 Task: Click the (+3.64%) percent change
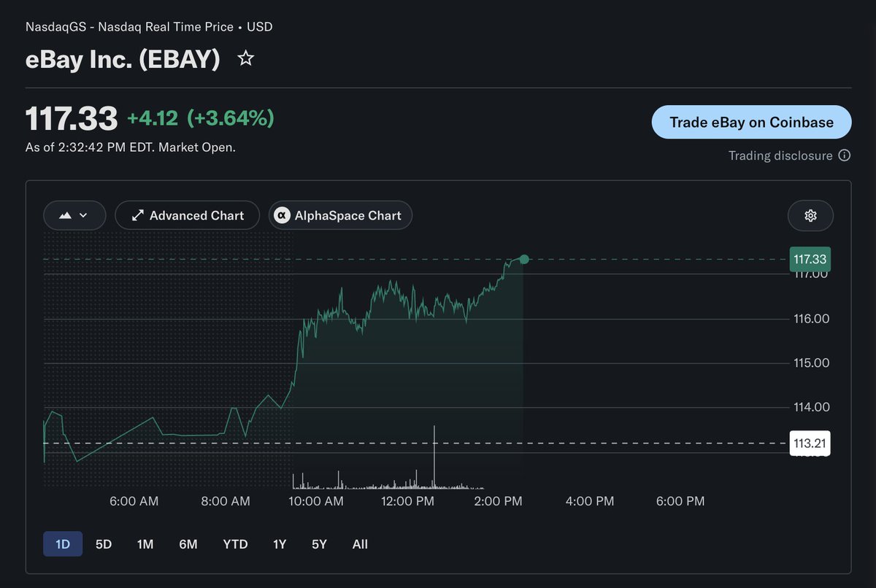(x=231, y=118)
